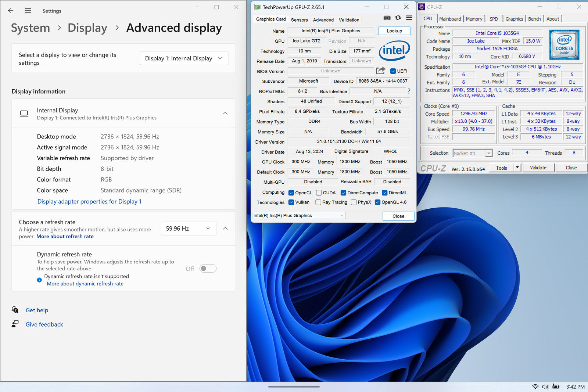Open the GPU-Z hamburger menu

pos(409,18)
